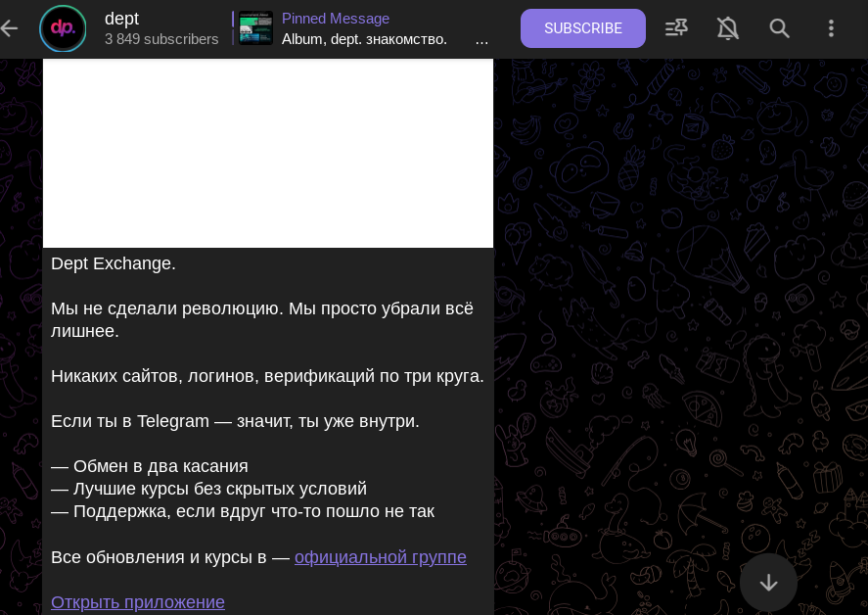Screen dimensions: 868x615
Task: Click the 3 849 subscribers count
Action: click(x=161, y=39)
